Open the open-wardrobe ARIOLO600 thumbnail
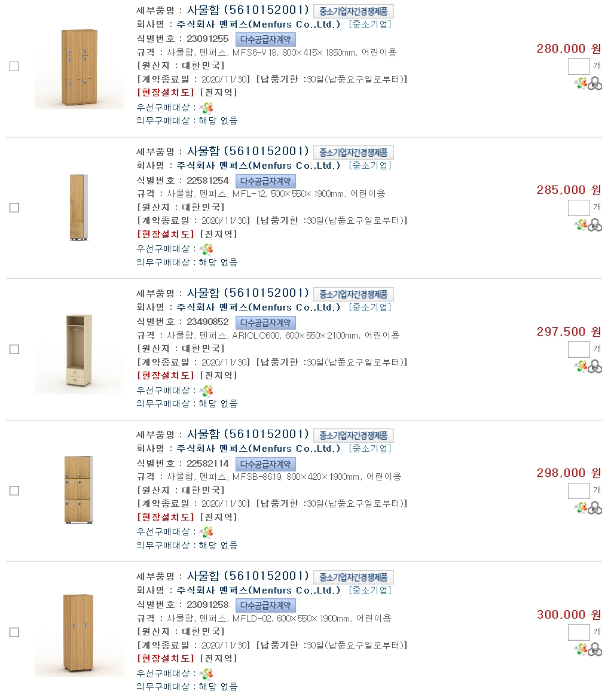 click(x=80, y=349)
